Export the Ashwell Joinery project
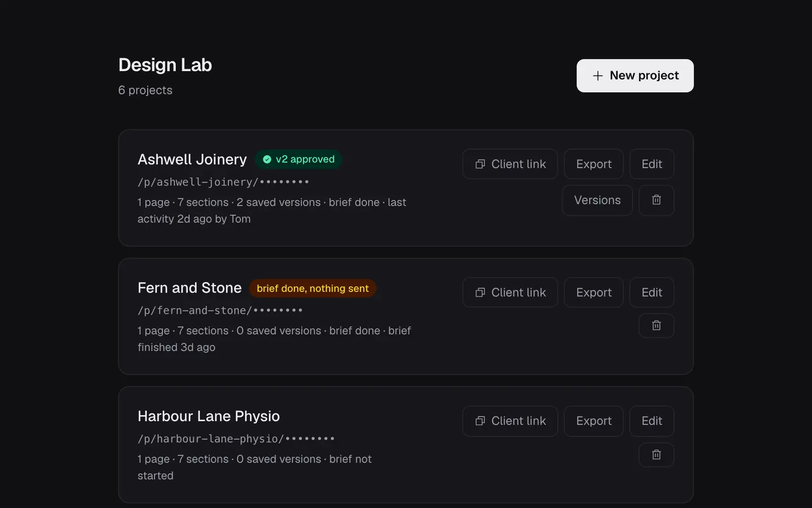The image size is (812, 508). point(594,164)
